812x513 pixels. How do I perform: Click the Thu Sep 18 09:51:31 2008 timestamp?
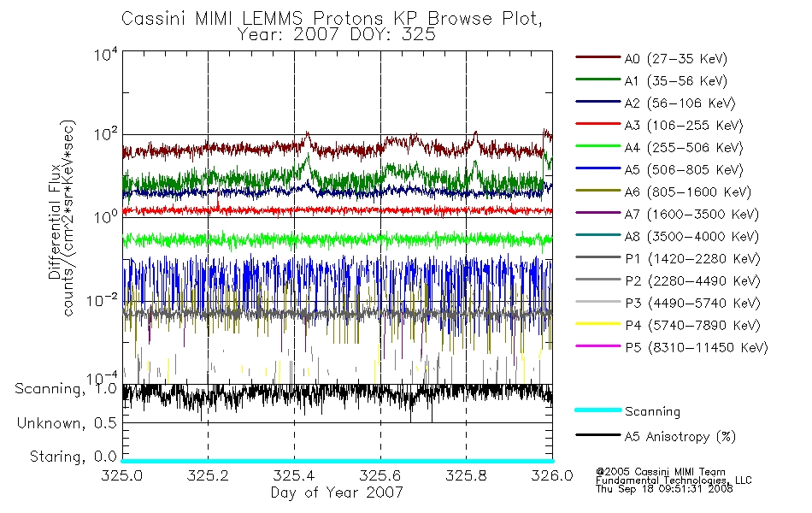click(664, 489)
